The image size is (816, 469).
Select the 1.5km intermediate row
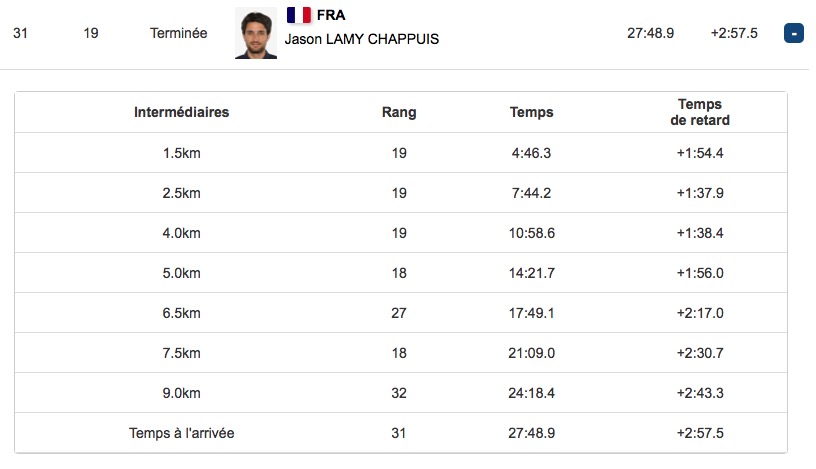[401, 153]
